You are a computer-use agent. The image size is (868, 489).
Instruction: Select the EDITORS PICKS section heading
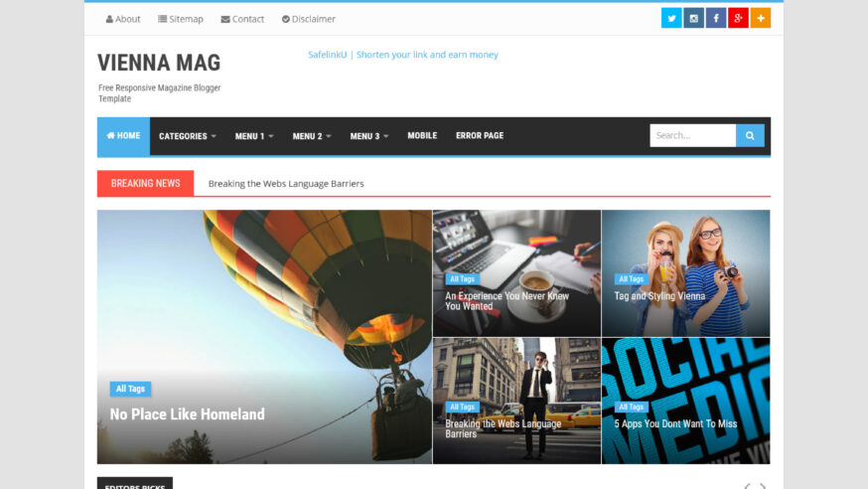pyautogui.click(x=135, y=485)
